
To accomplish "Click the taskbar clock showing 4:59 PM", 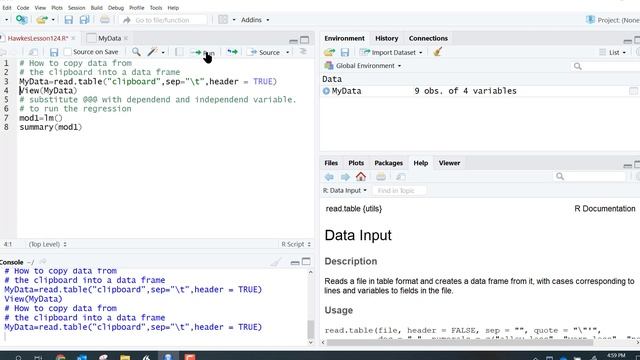I will pos(616,356).
